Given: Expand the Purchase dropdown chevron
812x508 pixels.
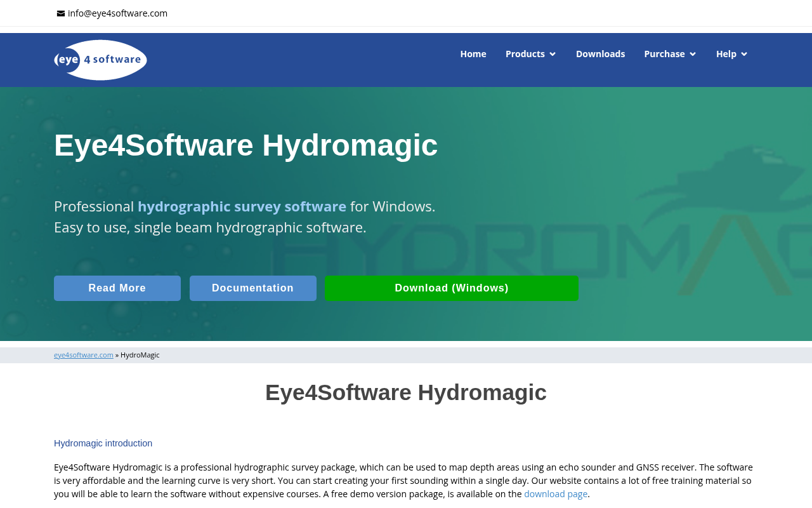Looking at the screenshot, I should point(693,54).
